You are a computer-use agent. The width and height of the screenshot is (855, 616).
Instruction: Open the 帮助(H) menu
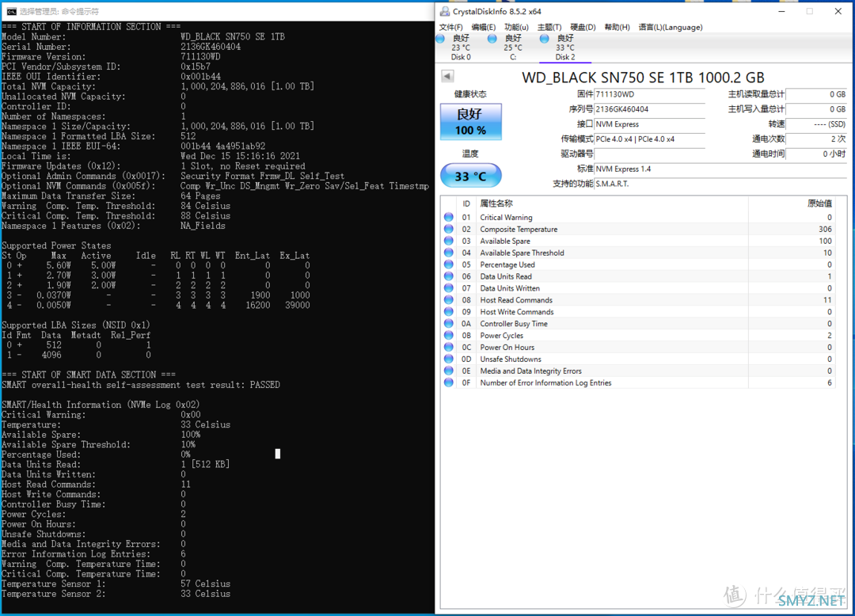617,27
